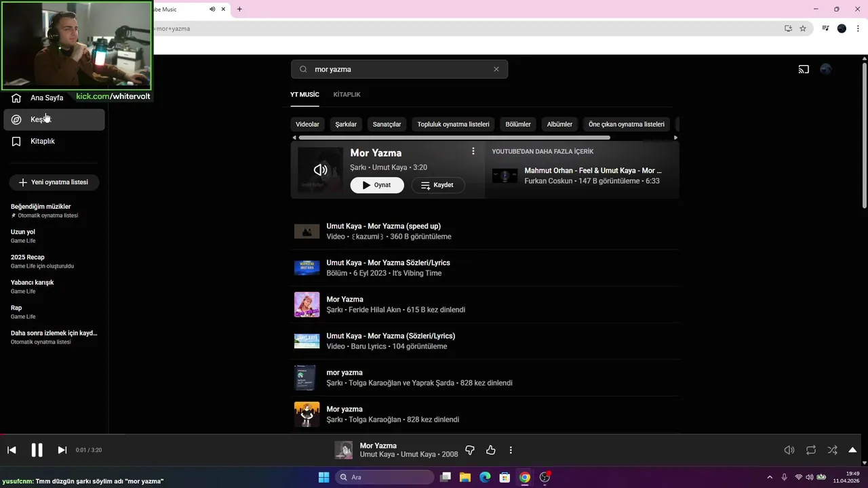The height and width of the screenshot is (488, 868).
Task: Filter results by Bölümler
Action: point(518,124)
